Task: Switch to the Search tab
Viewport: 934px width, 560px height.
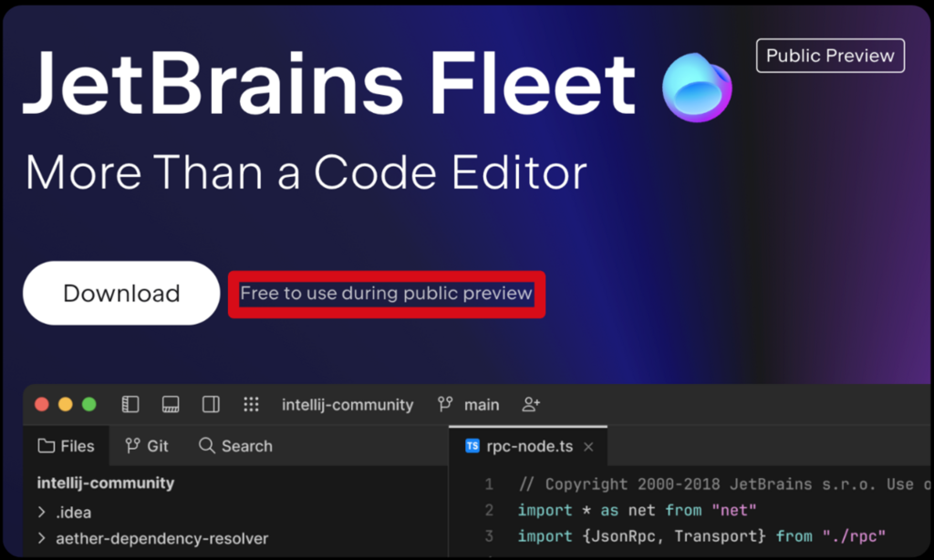Action: [236, 446]
